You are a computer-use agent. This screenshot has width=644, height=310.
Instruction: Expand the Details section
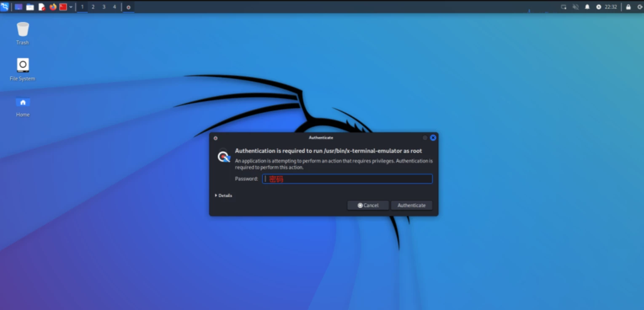[x=224, y=195]
